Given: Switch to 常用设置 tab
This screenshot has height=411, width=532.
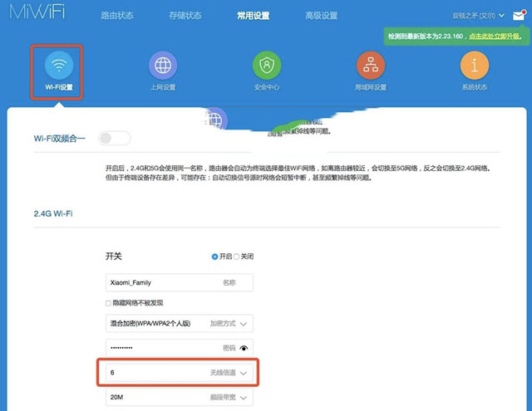Looking at the screenshot, I should [x=254, y=16].
